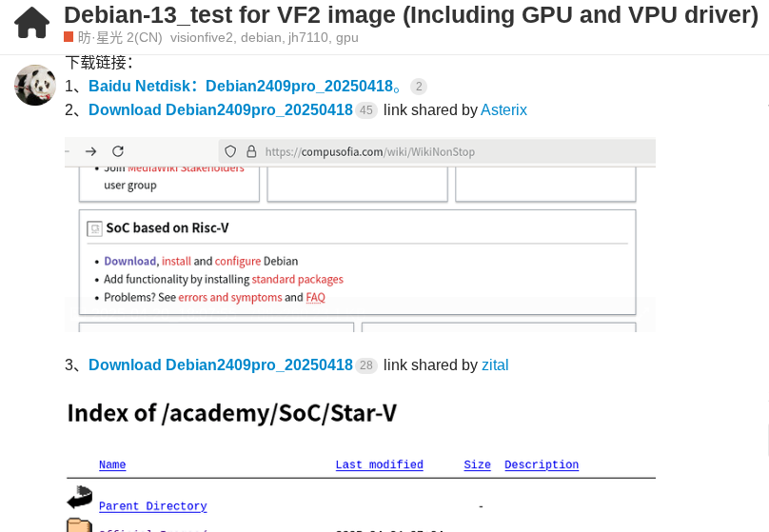
Task: Click the icon beside SoC based on Risc-V
Action: click(x=94, y=228)
